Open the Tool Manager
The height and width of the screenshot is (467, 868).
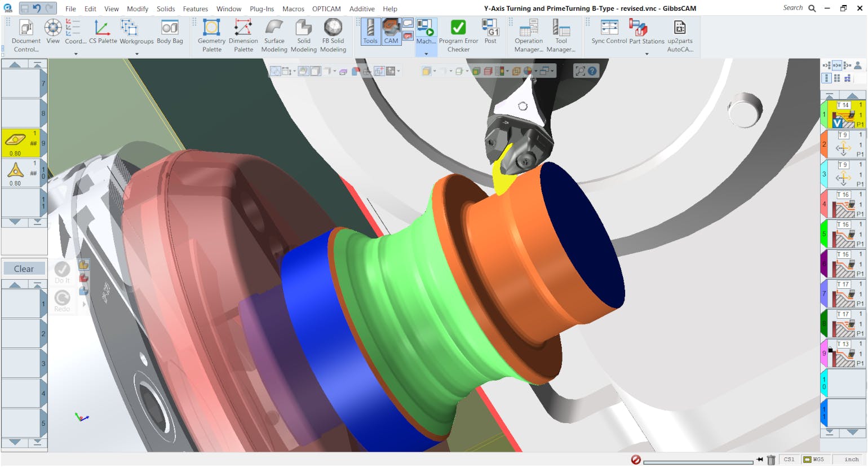pos(561,34)
